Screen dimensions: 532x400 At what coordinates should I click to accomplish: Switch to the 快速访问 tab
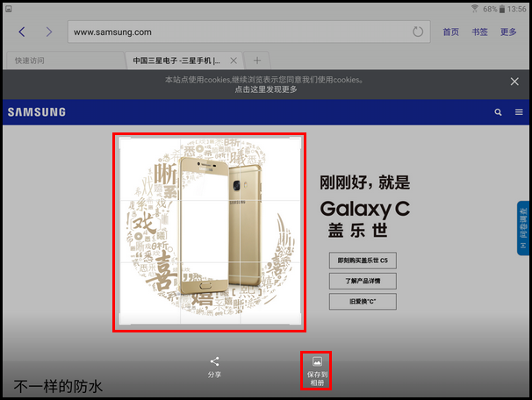pos(64,61)
